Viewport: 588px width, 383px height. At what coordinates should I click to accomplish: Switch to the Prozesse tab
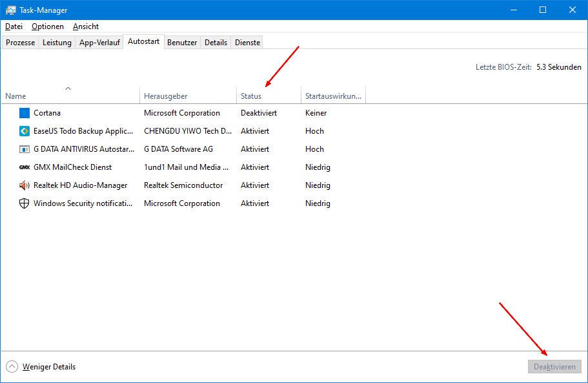pos(20,43)
